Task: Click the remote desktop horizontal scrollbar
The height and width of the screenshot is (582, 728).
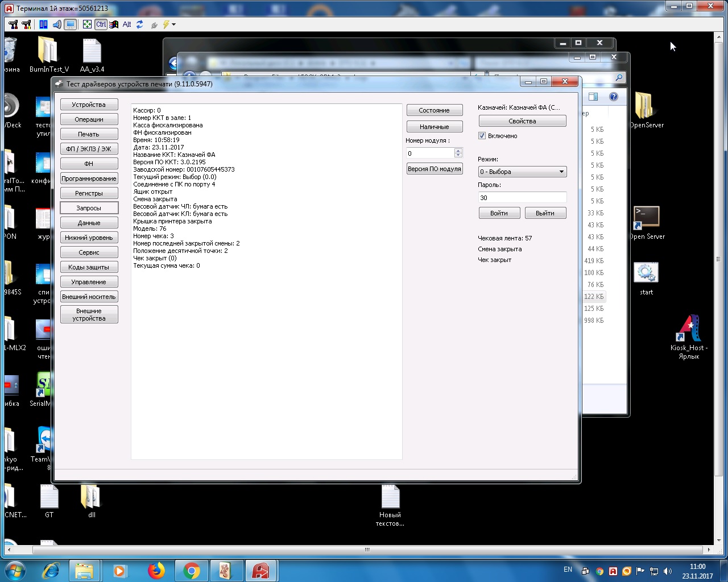Action: (x=367, y=550)
